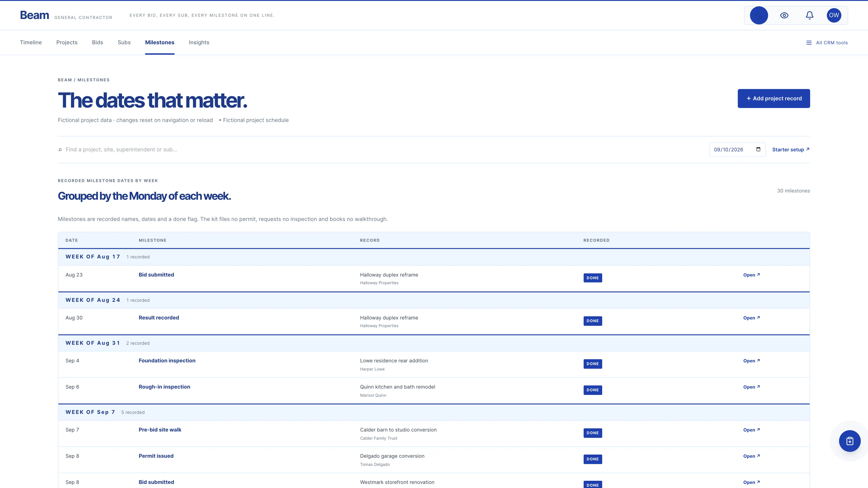Go to the Insights tab
The width and height of the screenshot is (868, 488).
[199, 42]
